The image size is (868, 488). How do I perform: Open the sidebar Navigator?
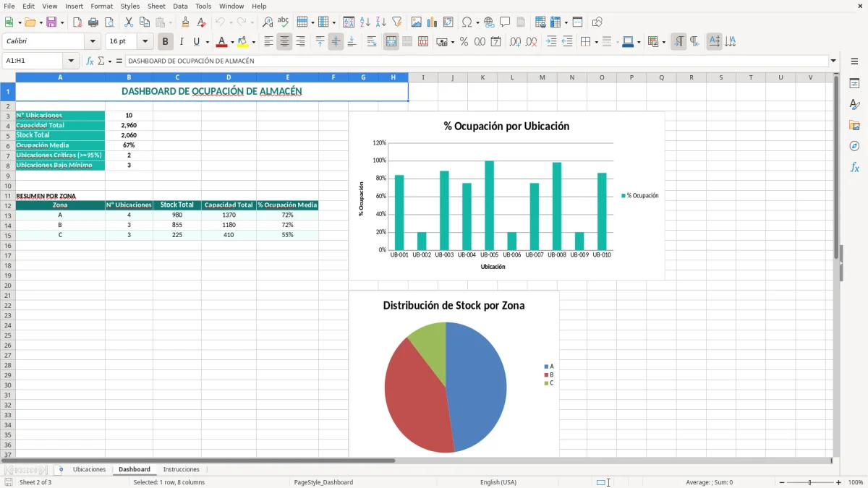[x=854, y=146]
